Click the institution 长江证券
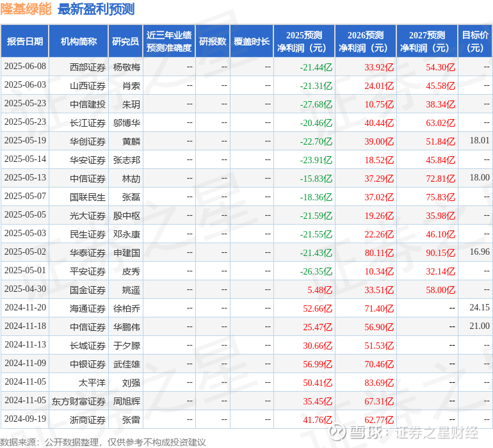The height and width of the screenshot is (448, 493). 88,123
